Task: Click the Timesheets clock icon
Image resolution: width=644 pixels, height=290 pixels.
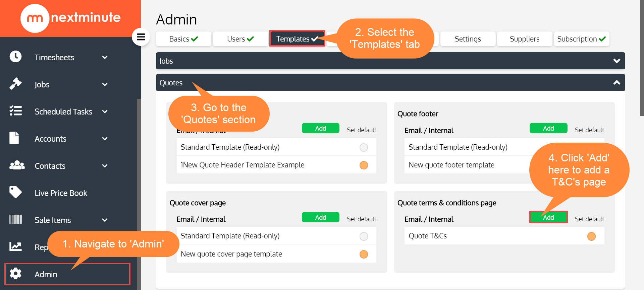Action: click(x=15, y=57)
